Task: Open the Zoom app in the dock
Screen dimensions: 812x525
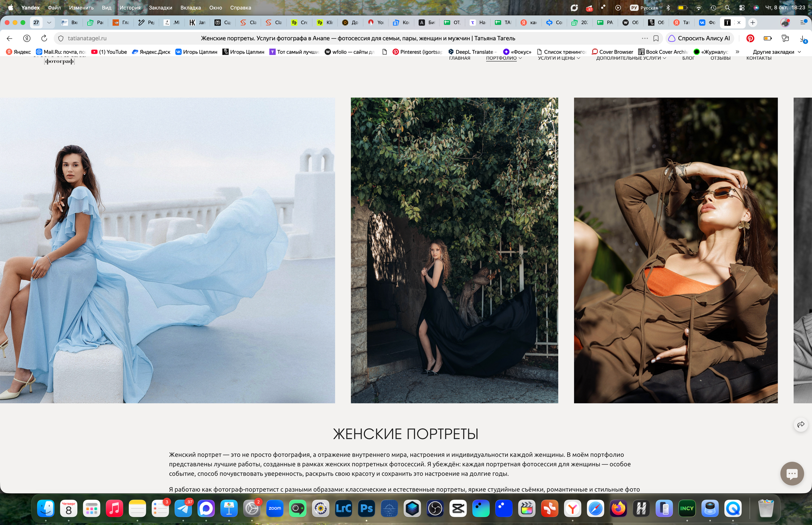Action: click(275, 509)
